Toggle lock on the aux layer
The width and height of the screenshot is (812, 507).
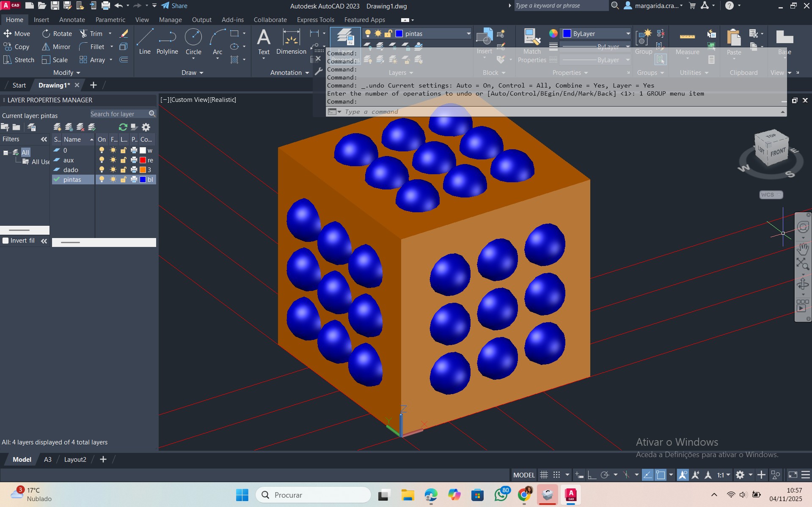[x=123, y=160]
